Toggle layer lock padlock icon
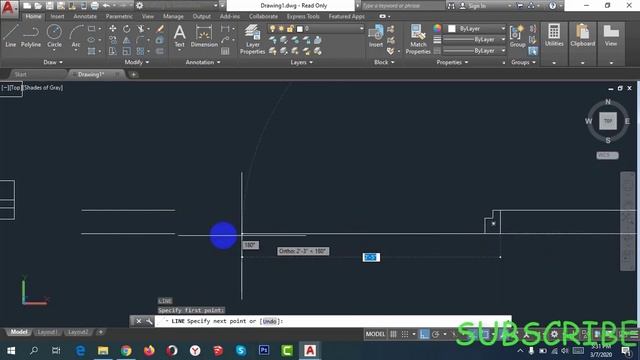This screenshot has width=640, height=360. 290,29
